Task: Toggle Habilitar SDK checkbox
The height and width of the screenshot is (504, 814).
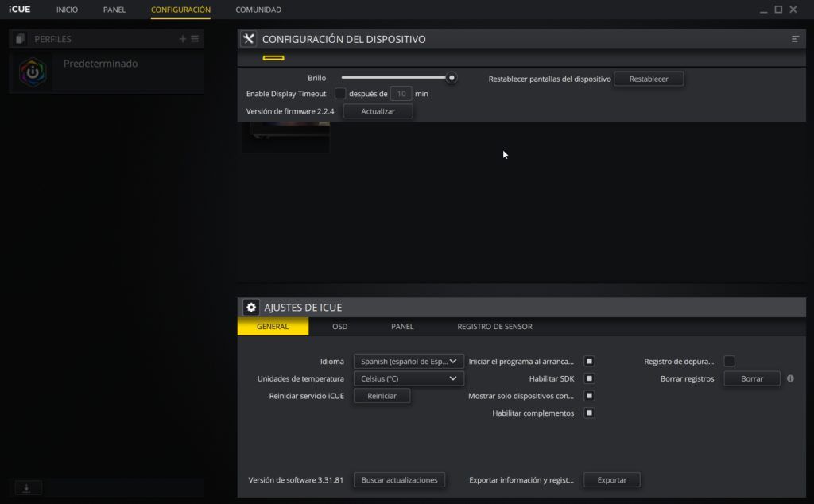Action: coord(589,378)
